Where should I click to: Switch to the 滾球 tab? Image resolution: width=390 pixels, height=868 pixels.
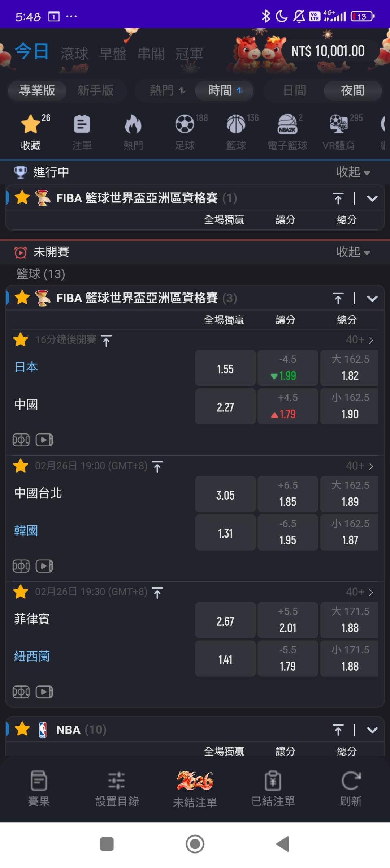[x=74, y=54]
